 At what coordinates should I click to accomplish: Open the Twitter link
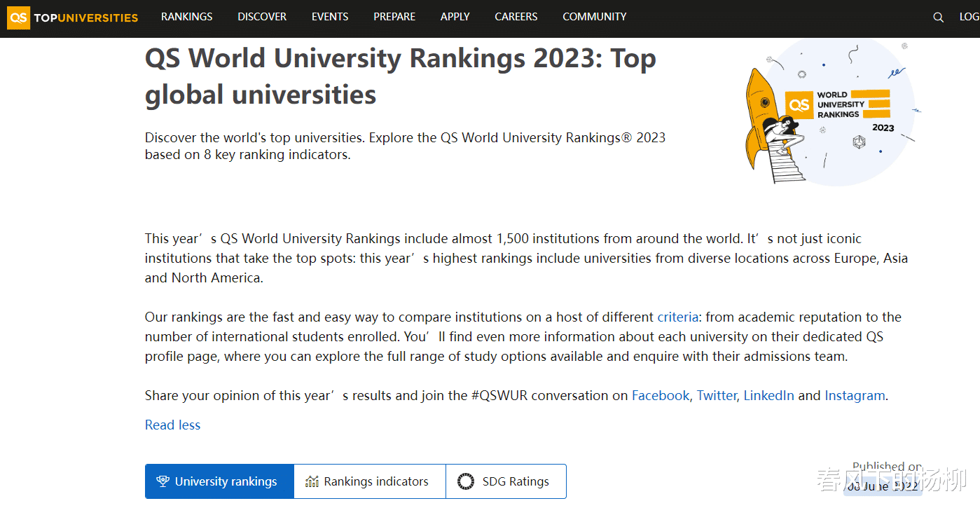pos(716,395)
